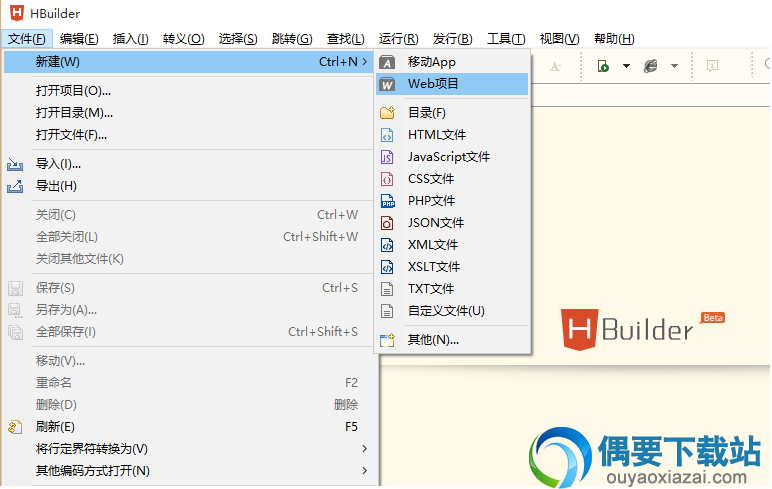The width and height of the screenshot is (772, 489).
Task: Open the 选择(S) menu
Action: (x=238, y=38)
